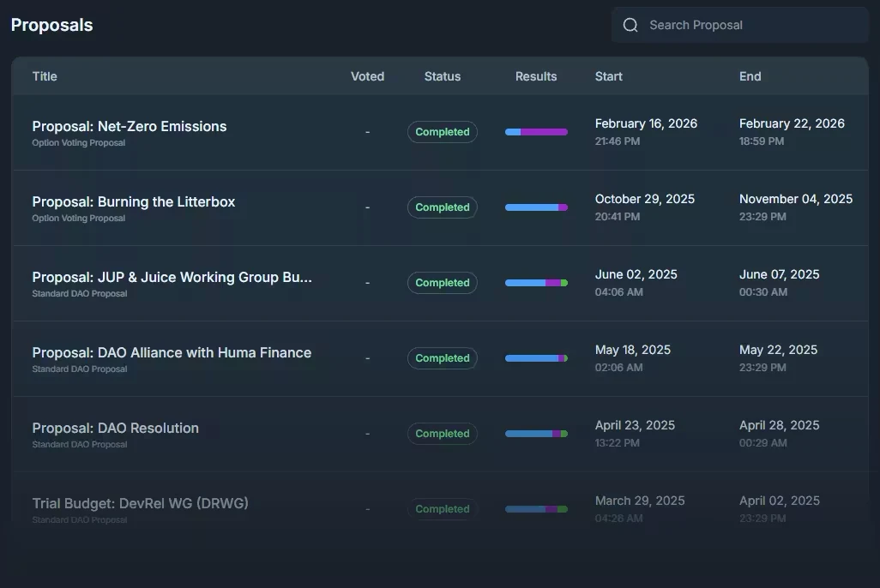This screenshot has width=880, height=588.
Task: Click the Voted dash for DAO Resolution
Action: 368,434
